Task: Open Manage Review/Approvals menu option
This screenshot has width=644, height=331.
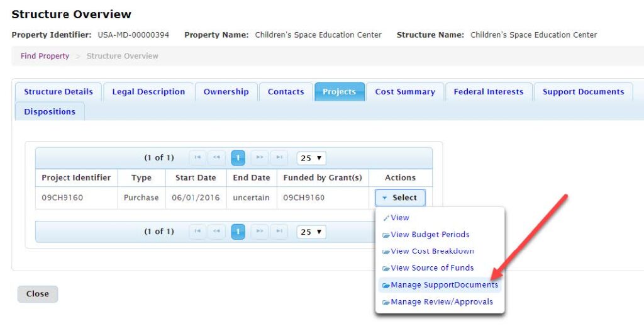Action: coord(441,302)
